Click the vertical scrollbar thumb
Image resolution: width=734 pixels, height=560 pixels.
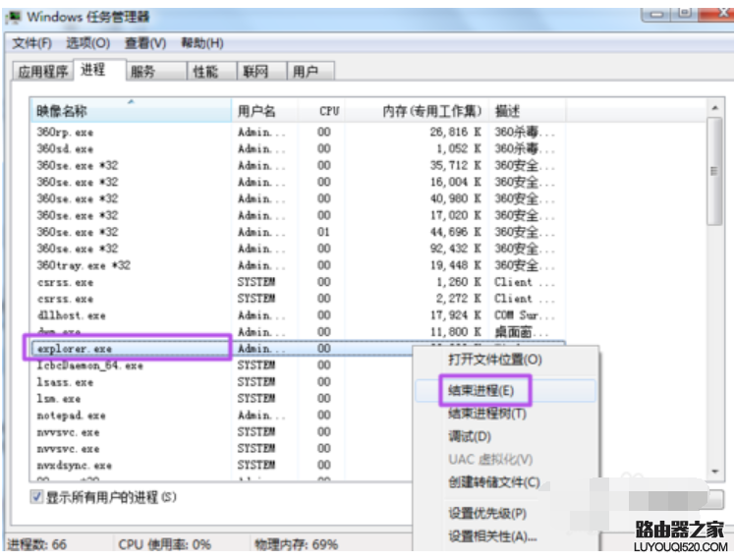coord(714,171)
